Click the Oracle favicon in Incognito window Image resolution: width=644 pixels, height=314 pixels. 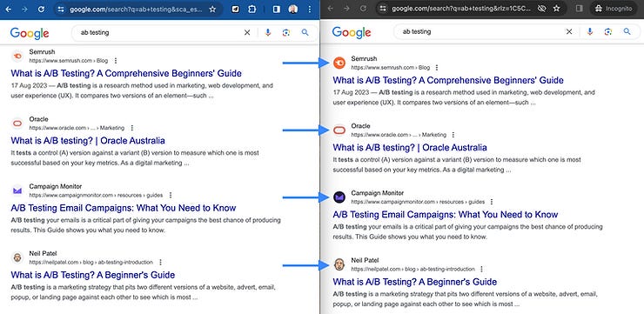pyautogui.click(x=339, y=130)
